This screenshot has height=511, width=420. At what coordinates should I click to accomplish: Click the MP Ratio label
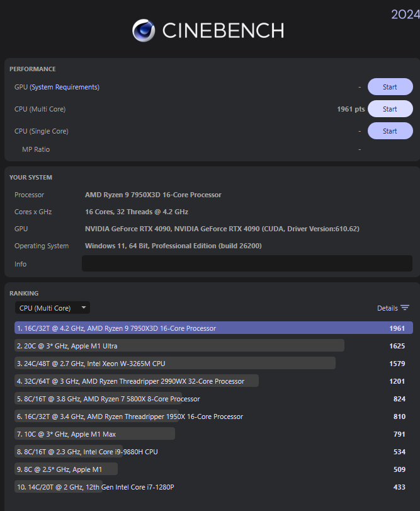[x=36, y=149]
